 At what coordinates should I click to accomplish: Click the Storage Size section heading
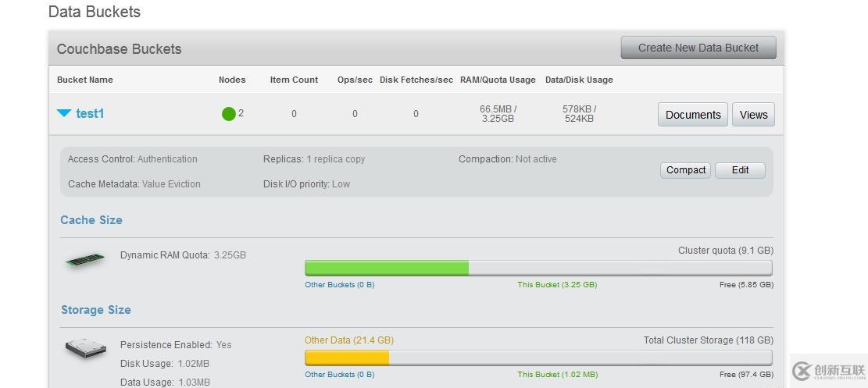[x=96, y=310]
